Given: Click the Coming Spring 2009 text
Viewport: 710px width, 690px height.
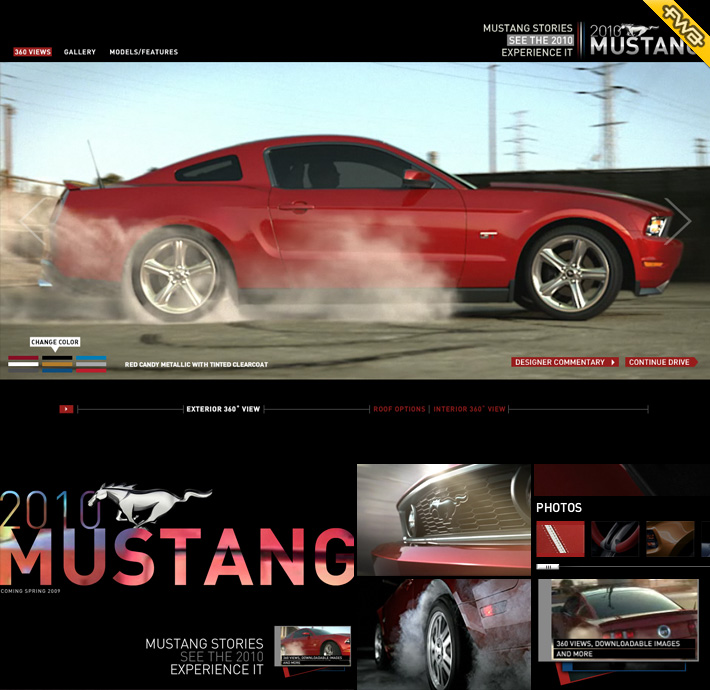Looking at the screenshot, I should point(30,591).
